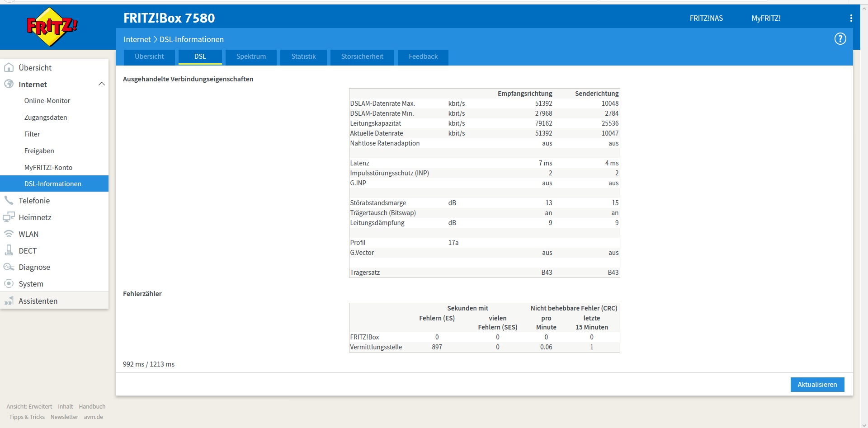Screen dimensions: 868x428
Task: Click the DSLAM-Datenrate Max. row label
Action: (382, 103)
